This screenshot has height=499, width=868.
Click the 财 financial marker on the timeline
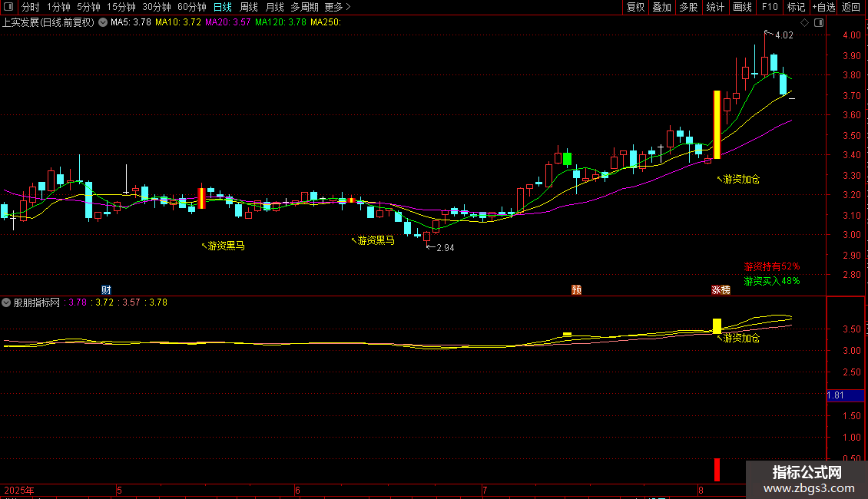coord(106,290)
